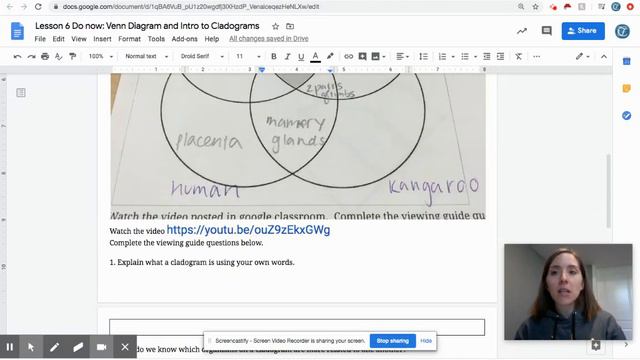The image size is (640, 360).
Task: Increase the paragraph indent
Action: tap(500, 57)
